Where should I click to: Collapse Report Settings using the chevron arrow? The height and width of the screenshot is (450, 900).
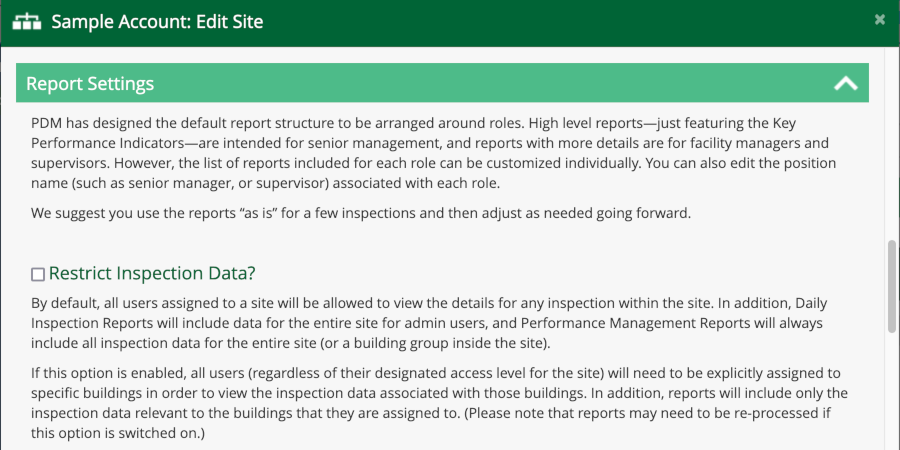(846, 84)
